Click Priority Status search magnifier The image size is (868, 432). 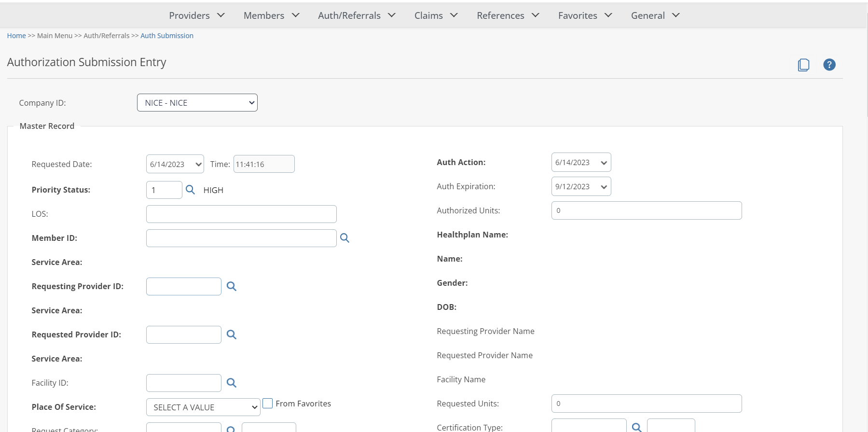tap(191, 190)
